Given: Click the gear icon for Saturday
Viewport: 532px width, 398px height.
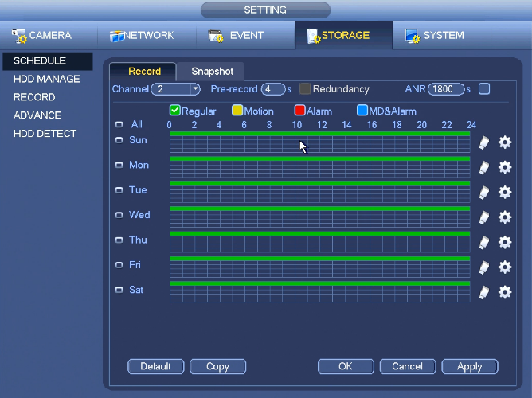Looking at the screenshot, I should pyautogui.click(x=504, y=292).
